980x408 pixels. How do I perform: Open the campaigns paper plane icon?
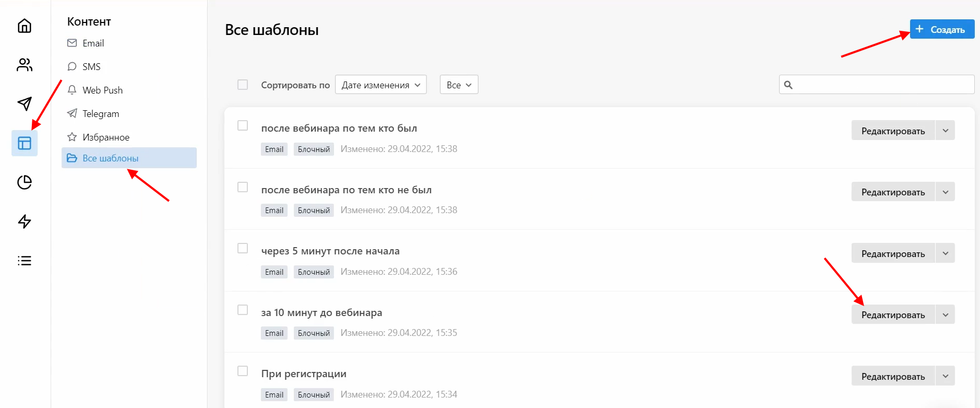tap(25, 103)
